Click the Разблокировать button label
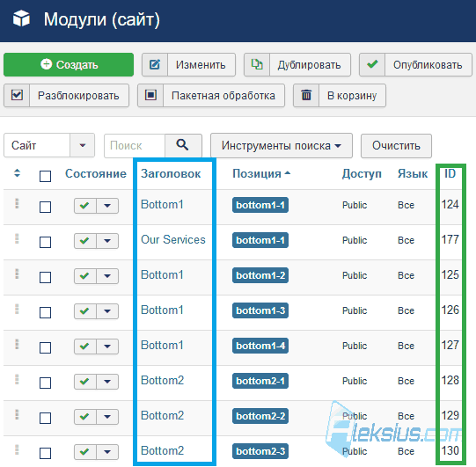Viewport: 476px width, 467px height. 78,96
